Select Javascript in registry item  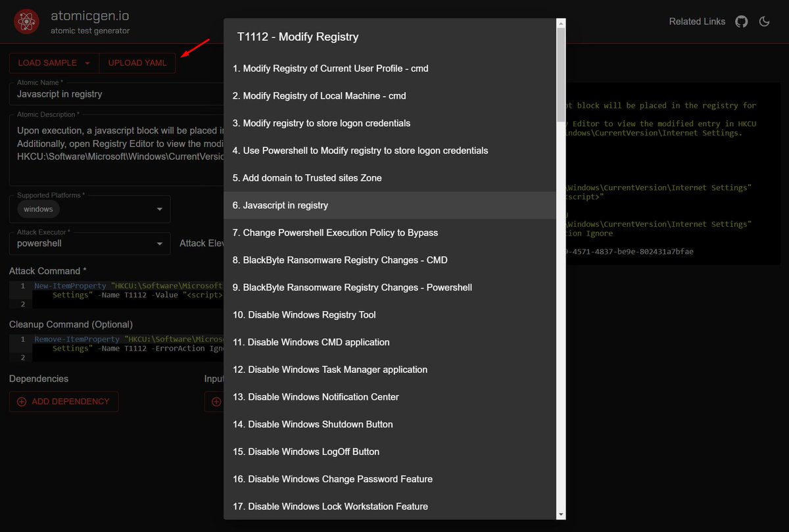click(390, 205)
